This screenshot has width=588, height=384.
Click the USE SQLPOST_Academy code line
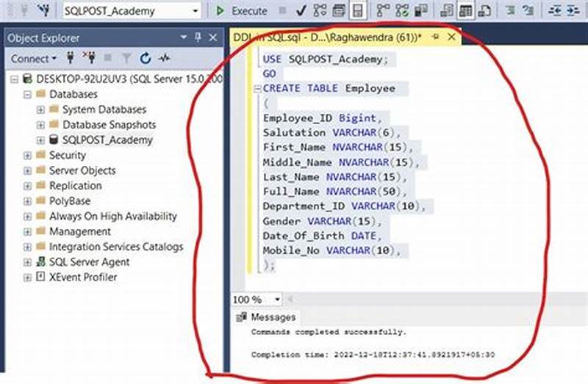pos(326,59)
